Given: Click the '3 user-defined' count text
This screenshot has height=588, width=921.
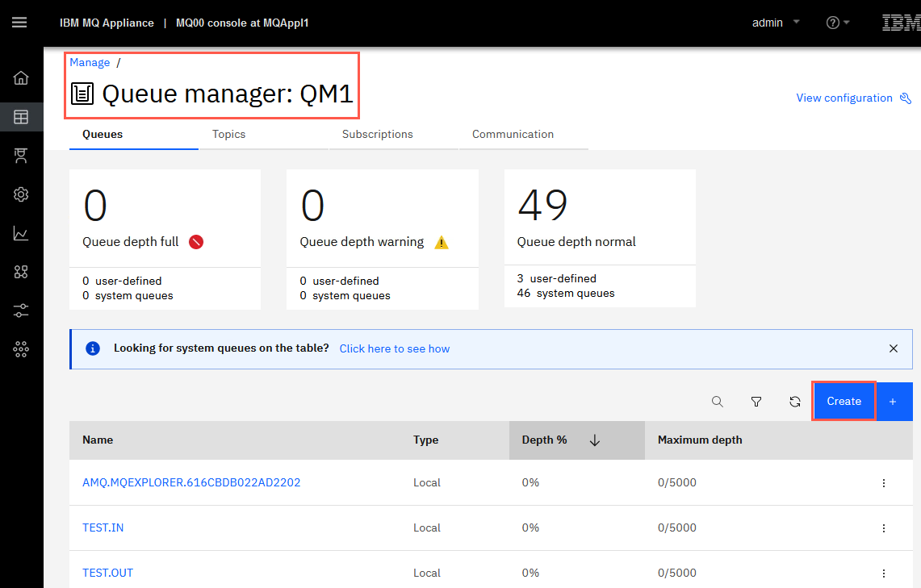Looking at the screenshot, I should click(x=556, y=279).
